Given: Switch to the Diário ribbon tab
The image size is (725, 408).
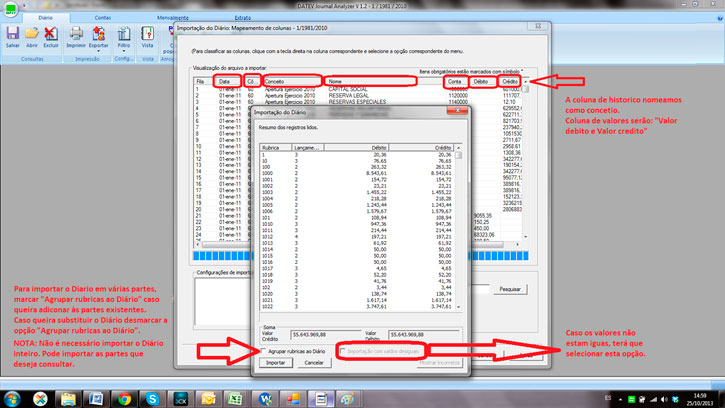Looking at the screenshot, I should click(45, 18).
